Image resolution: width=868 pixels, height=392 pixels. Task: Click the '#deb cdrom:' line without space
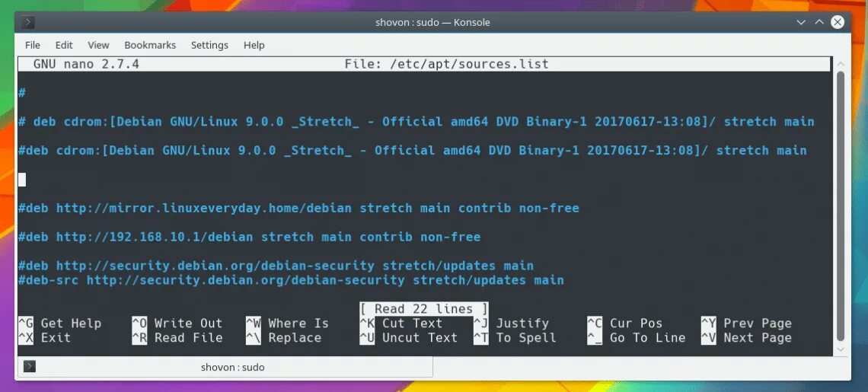point(412,151)
